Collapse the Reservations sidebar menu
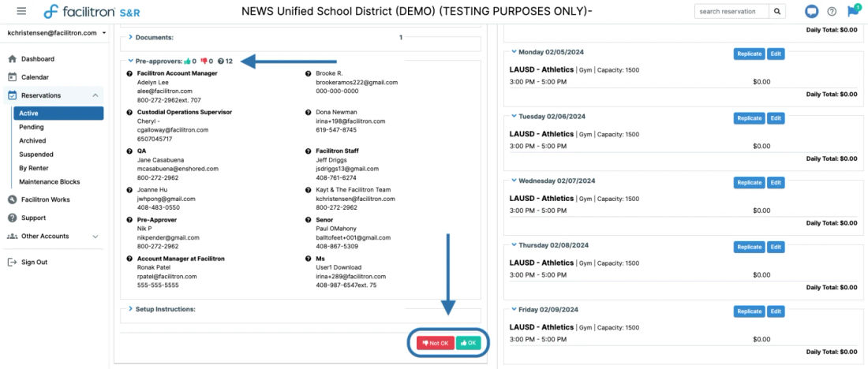This screenshot has height=369, width=868. pos(95,95)
